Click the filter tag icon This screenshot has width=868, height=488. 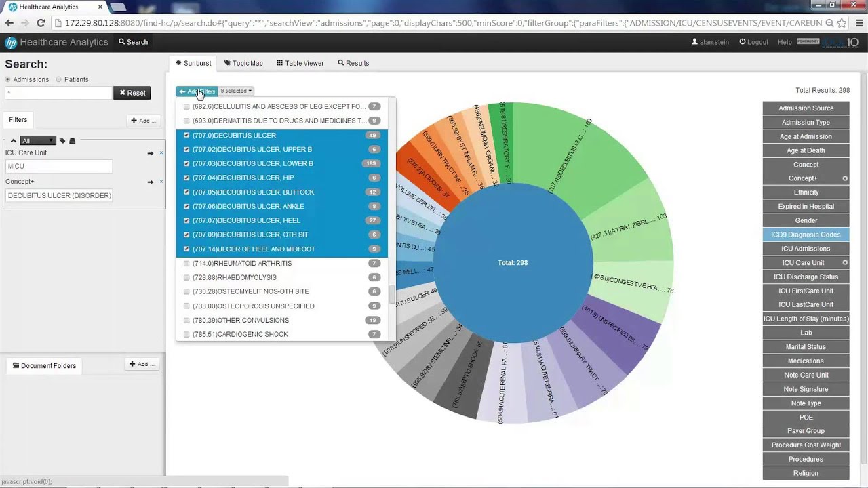(x=62, y=140)
